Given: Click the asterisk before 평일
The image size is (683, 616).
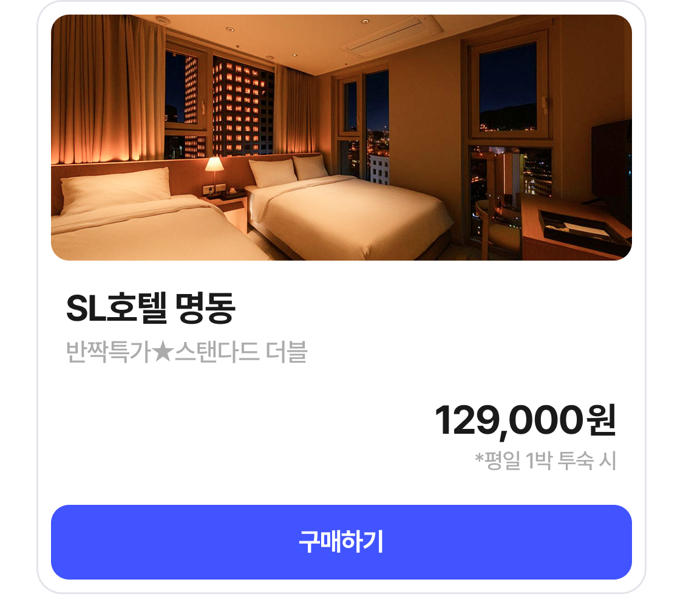Looking at the screenshot, I should point(479,458).
